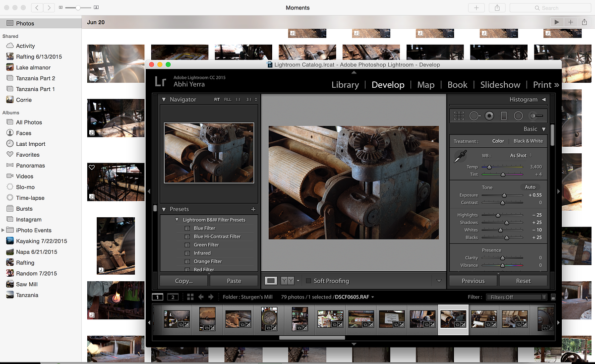The width and height of the screenshot is (595, 364).
Task: Switch treatment to Black & White
Action: coord(528,140)
